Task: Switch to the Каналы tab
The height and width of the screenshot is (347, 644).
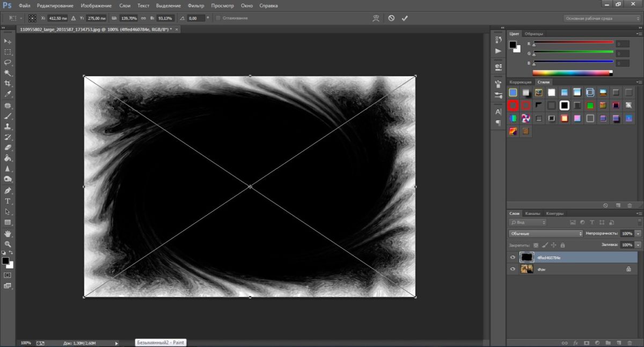Action: tap(532, 213)
